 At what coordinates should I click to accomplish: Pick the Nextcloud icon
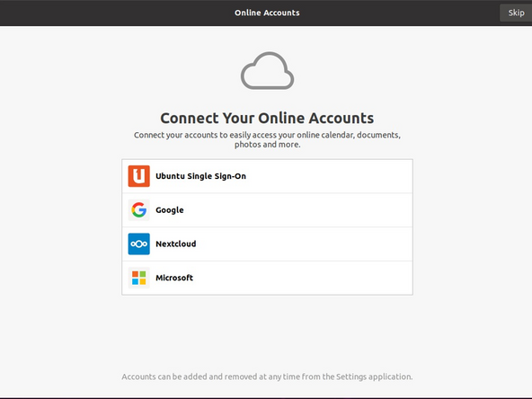(x=138, y=244)
